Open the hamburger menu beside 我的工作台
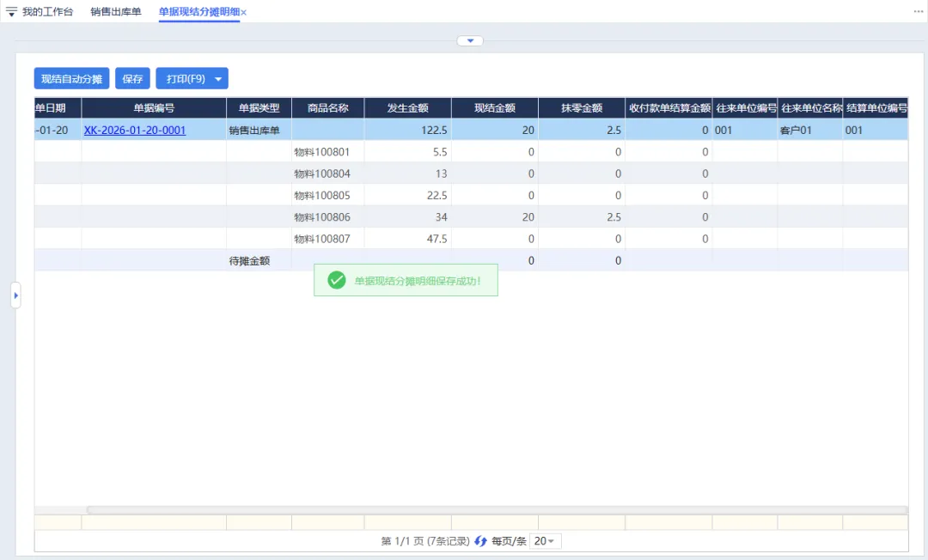 [11, 12]
